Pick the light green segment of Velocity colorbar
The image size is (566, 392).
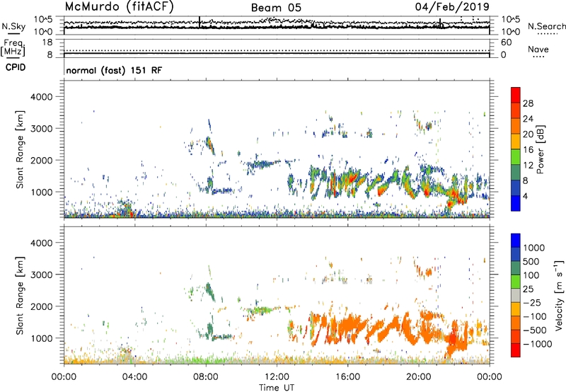pos(516,282)
